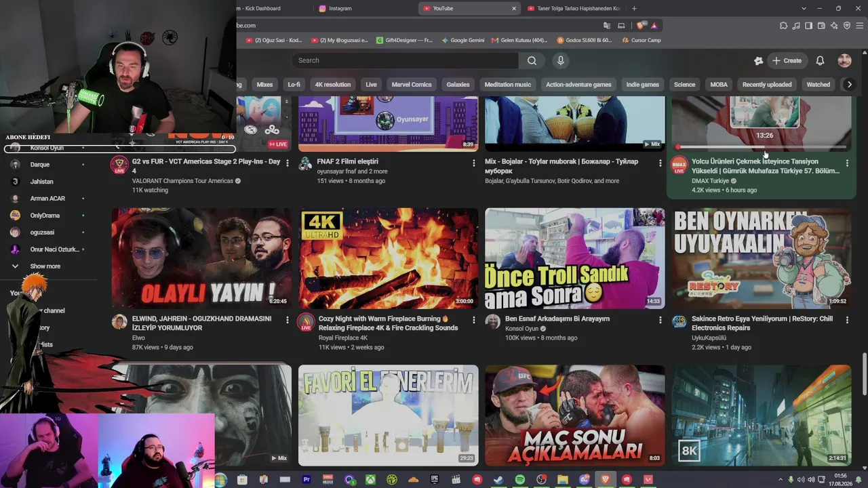Open the Brave VPN shield icon in toolbar

(847, 25)
